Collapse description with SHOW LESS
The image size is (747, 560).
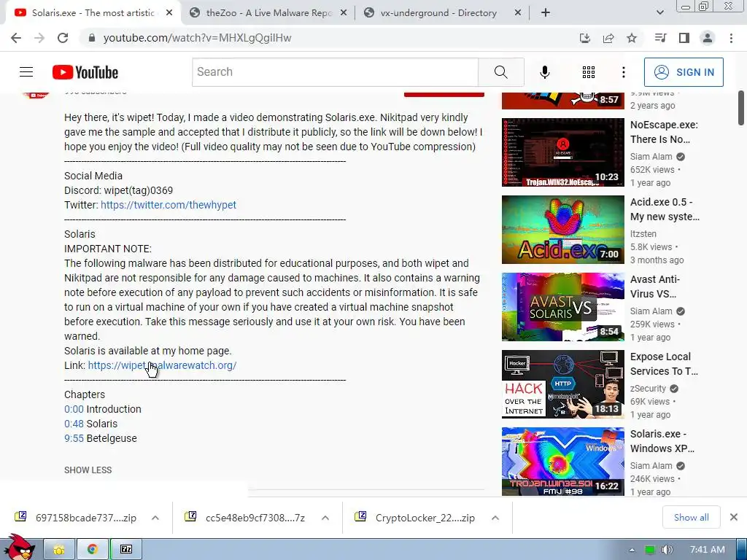click(x=88, y=470)
